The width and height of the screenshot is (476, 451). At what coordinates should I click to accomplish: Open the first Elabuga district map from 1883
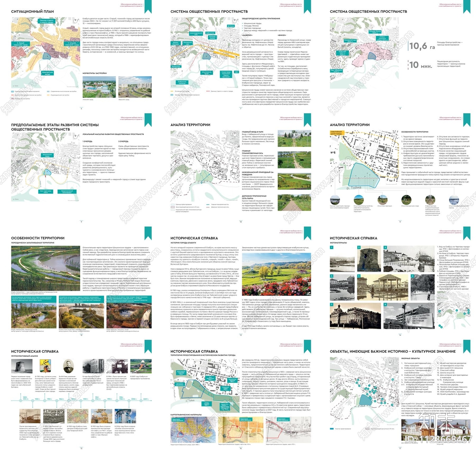tap(193, 430)
